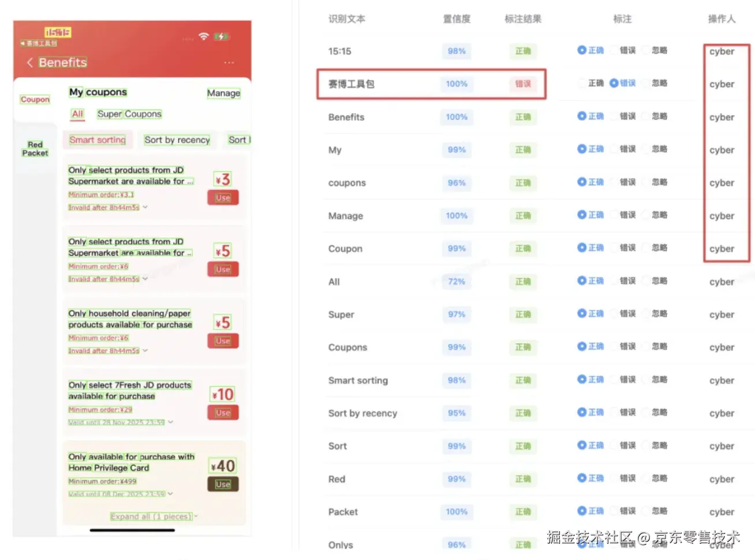755x560 pixels.
Task: Click the 标注结果 column header
Action: point(523,18)
